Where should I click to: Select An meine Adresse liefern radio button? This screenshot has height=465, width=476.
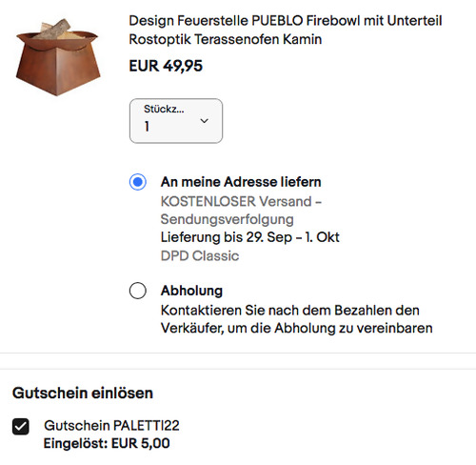[x=138, y=182]
